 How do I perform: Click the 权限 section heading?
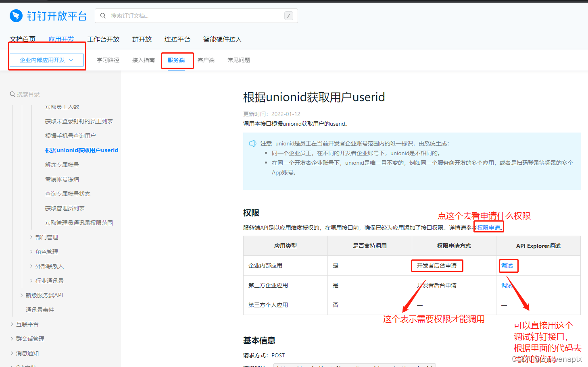click(x=251, y=213)
